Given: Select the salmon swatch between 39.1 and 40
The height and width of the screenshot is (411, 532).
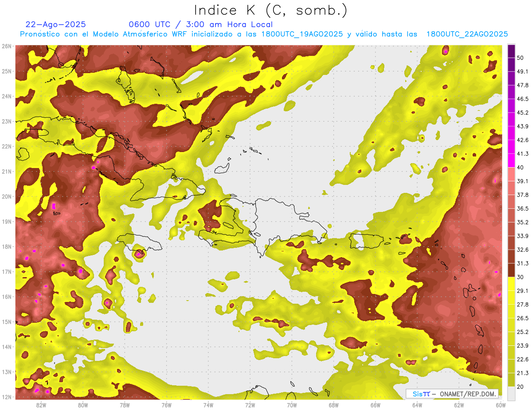Looking at the screenshot, I should (x=511, y=174).
